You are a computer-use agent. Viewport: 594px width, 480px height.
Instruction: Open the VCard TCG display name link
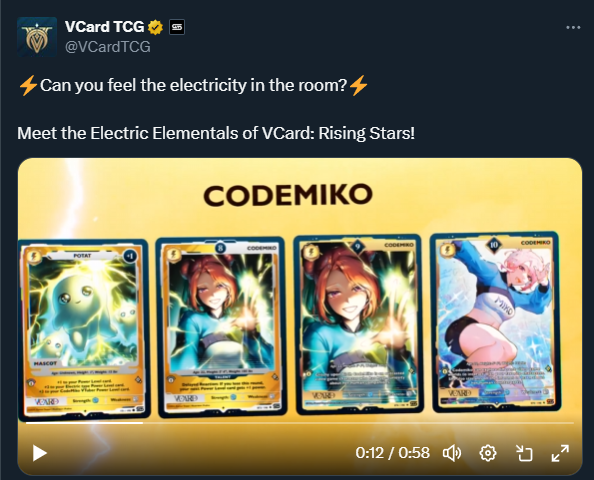[x=104, y=27]
